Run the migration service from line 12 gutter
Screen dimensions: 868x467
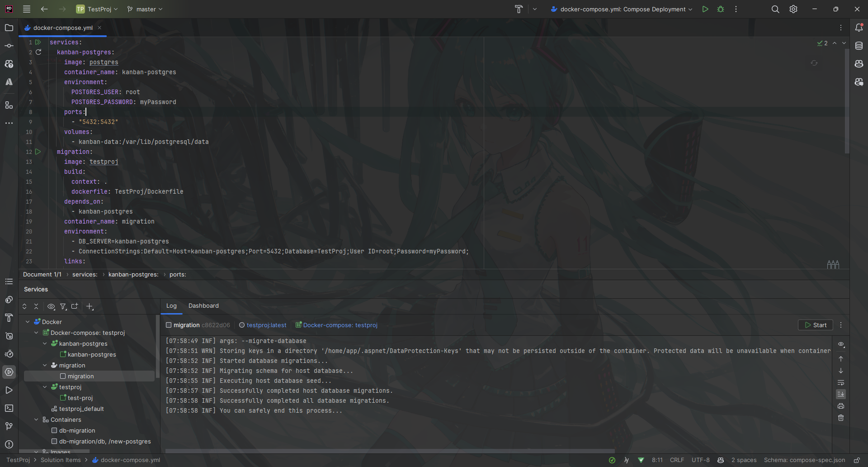coord(38,152)
